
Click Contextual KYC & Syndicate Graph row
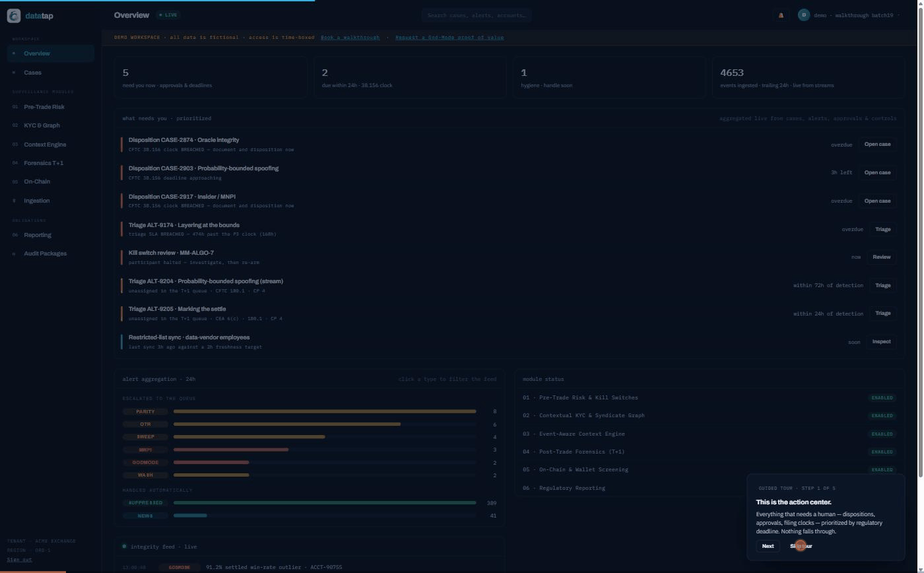click(709, 416)
